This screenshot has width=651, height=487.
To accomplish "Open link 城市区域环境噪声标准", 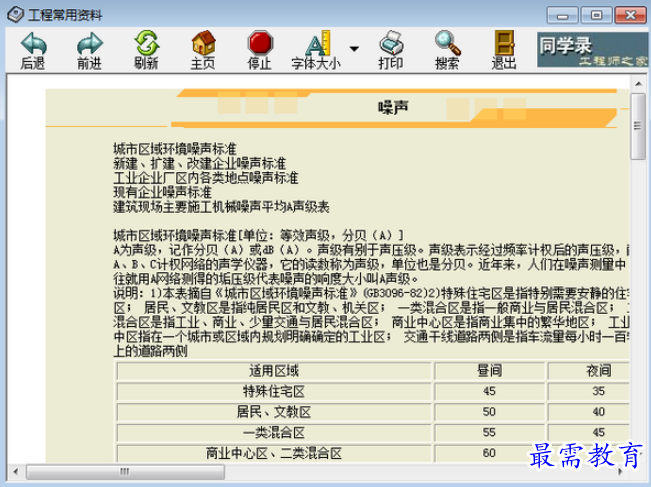I will pyautogui.click(x=175, y=149).
